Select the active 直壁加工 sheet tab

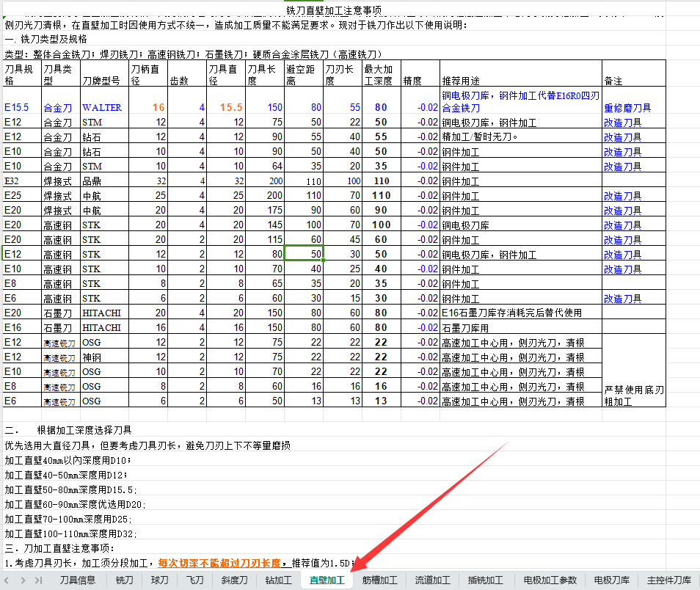(327, 580)
